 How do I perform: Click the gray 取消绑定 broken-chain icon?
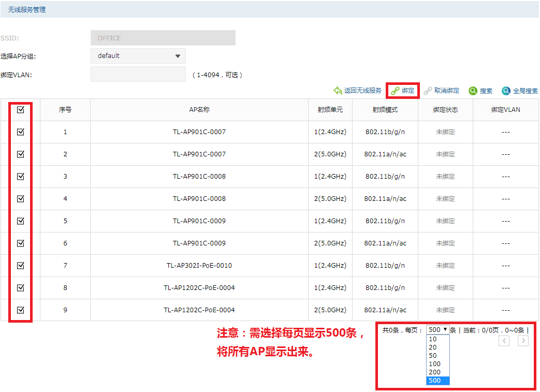[428, 90]
